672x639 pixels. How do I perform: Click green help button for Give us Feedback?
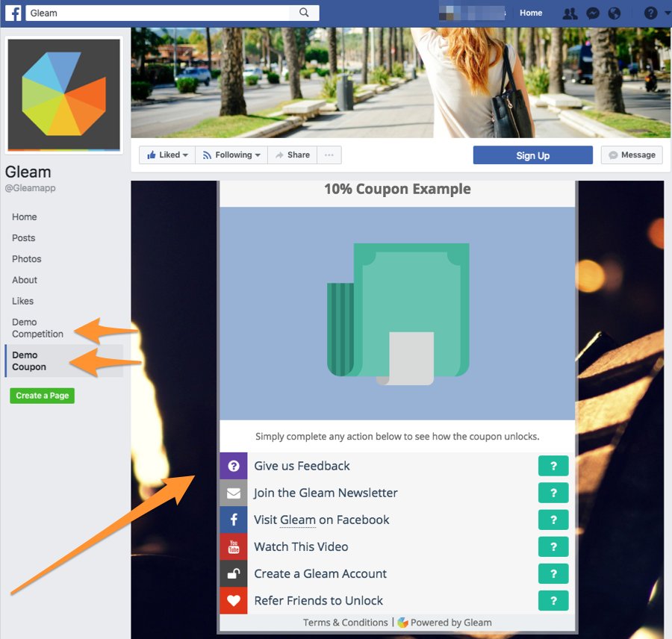553,466
